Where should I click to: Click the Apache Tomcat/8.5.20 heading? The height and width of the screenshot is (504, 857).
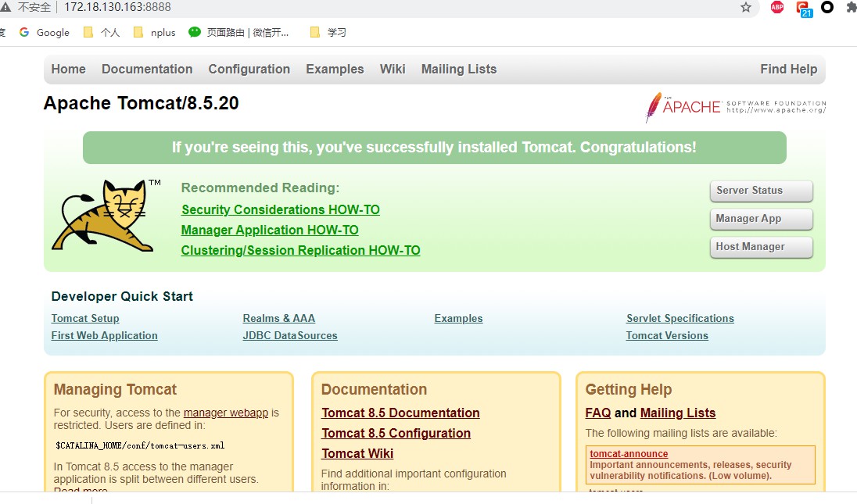141,103
